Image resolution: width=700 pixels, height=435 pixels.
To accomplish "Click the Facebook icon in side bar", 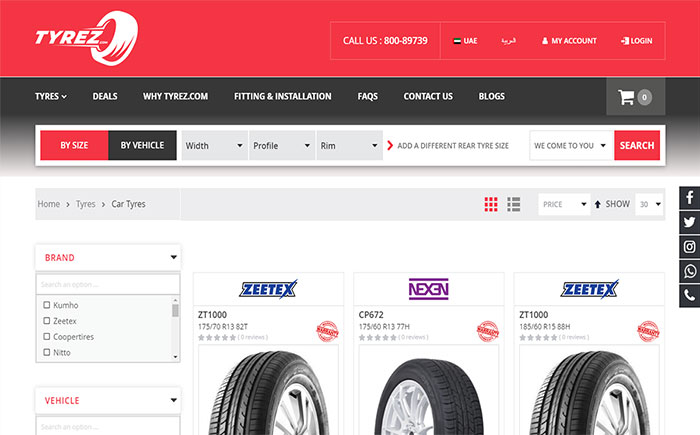I will click(x=689, y=197).
